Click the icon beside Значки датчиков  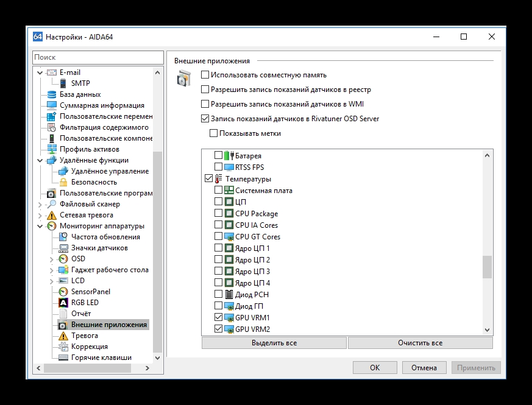tap(63, 248)
